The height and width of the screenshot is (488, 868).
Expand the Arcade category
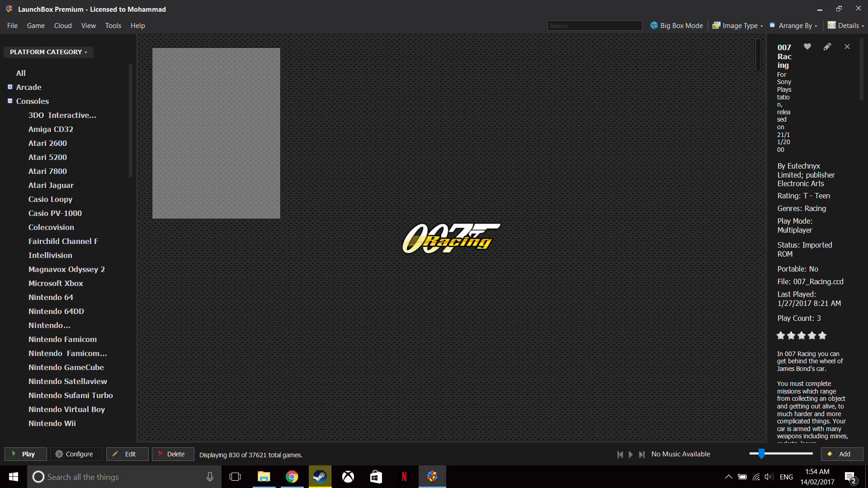(x=10, y=87)
